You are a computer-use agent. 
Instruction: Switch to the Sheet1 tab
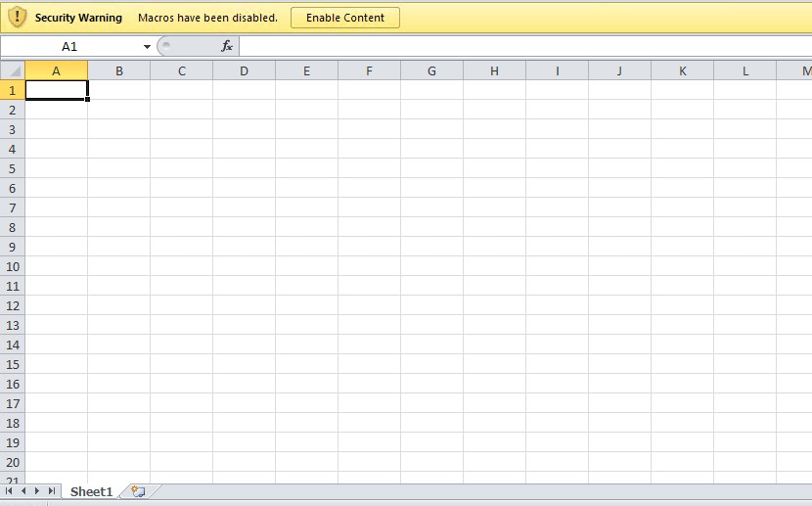tap(91, 491)
